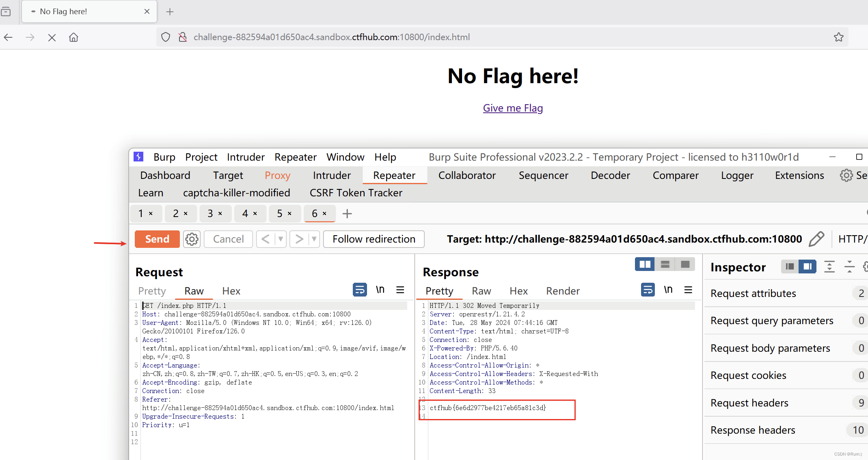Image resolution: width=868 pixels, height=460 pixels.
Task: Close Repeater tab 6
Action: [x=324, y=213]
